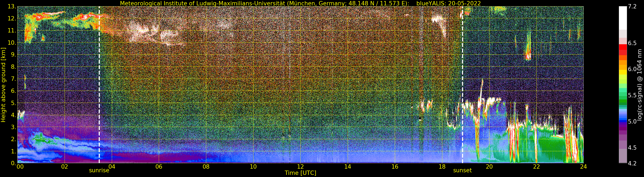Click the 'Height above ground [km]' axis label
The width and height of the screenshot is (644, 177).
(x=3, y=85)
